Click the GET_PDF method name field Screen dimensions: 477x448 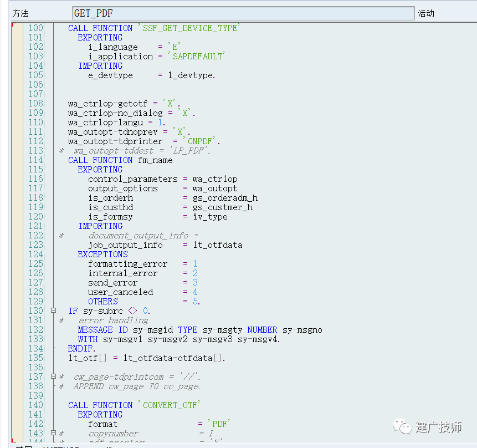(x=243, y=13)
